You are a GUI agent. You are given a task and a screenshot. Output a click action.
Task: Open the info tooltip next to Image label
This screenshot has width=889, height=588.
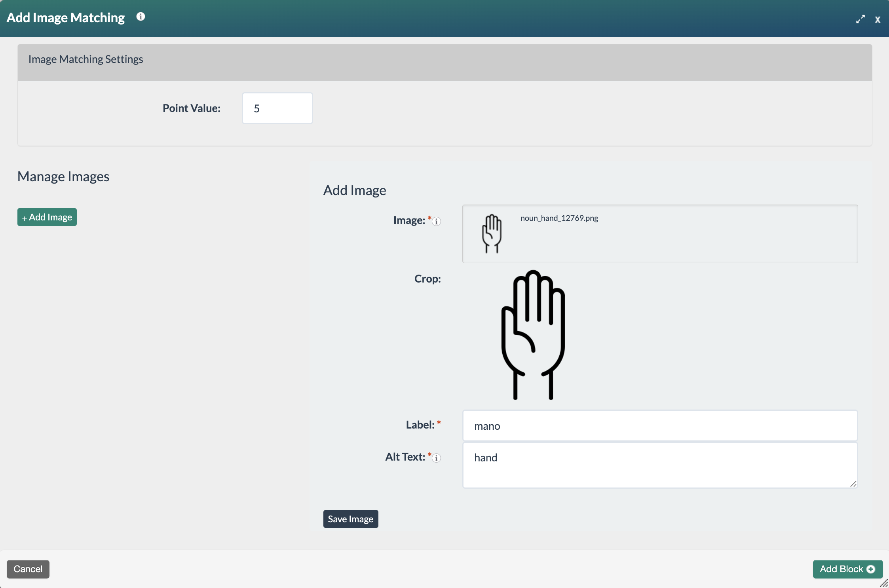(x=436, y=221)
